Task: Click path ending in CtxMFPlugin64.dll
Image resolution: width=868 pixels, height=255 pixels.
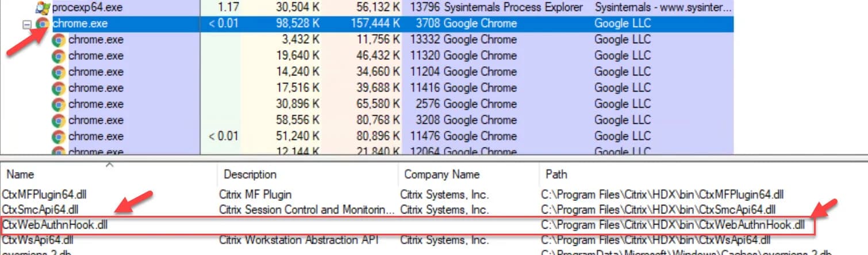Action: point(662,195)
